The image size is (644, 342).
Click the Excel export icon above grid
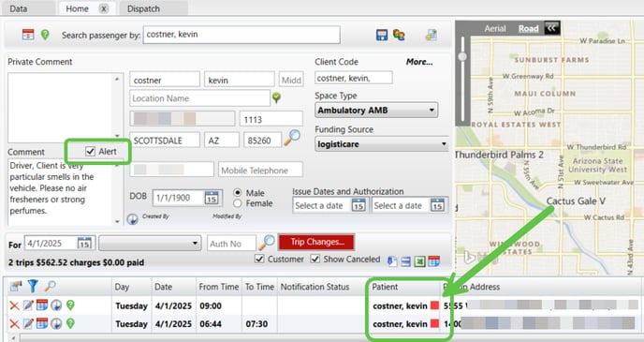419,261
